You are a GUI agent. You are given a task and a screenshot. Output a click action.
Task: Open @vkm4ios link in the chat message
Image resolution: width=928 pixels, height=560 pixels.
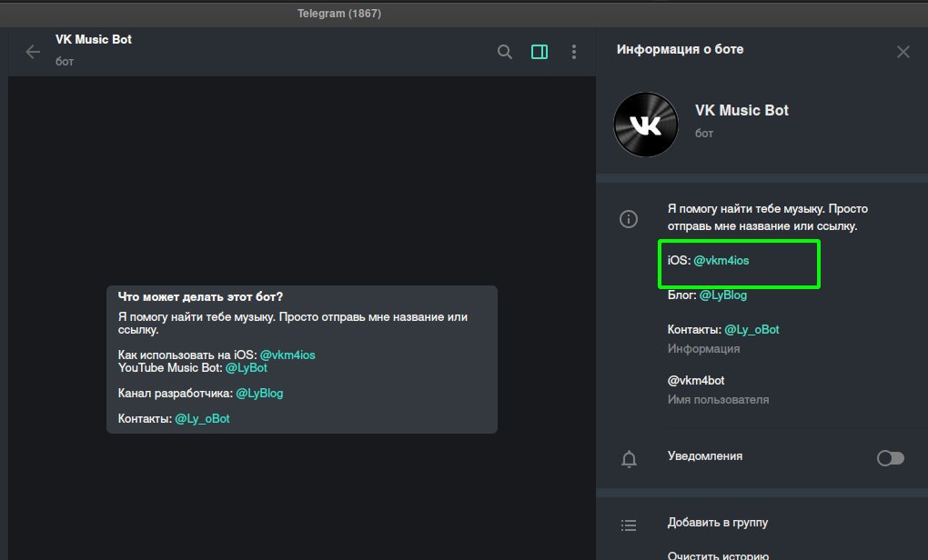coord(287,355)
